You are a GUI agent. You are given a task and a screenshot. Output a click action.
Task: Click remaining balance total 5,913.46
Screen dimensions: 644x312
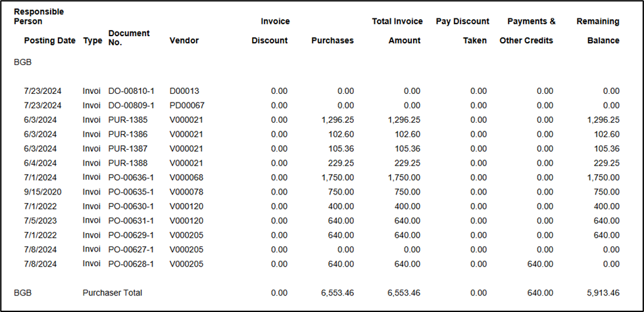point(603,293)
